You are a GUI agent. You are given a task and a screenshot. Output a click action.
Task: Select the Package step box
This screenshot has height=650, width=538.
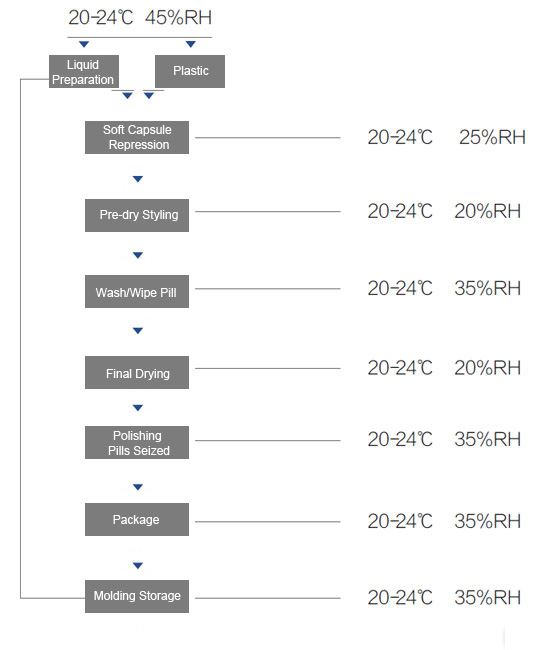pyautogui.click(x=137, y=519)
